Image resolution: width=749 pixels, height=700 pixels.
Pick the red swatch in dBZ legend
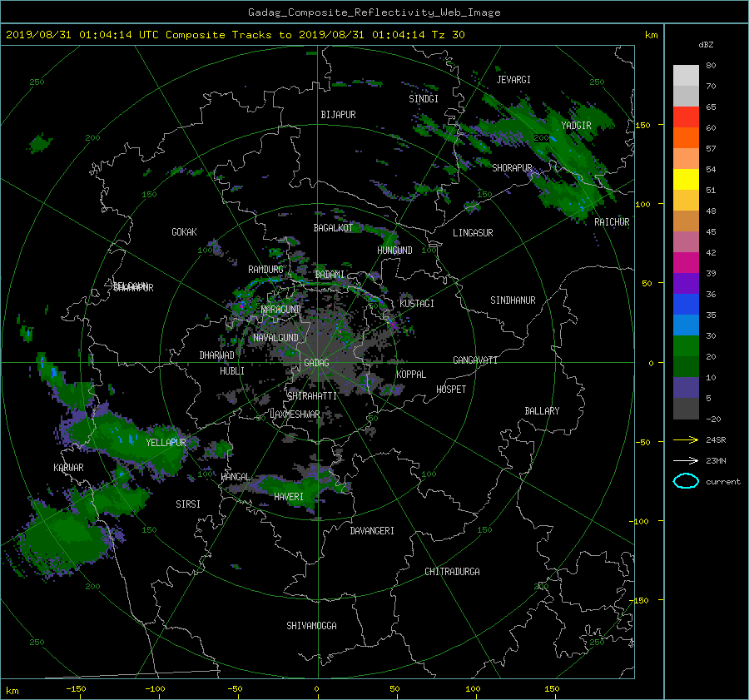coord(686,117)
